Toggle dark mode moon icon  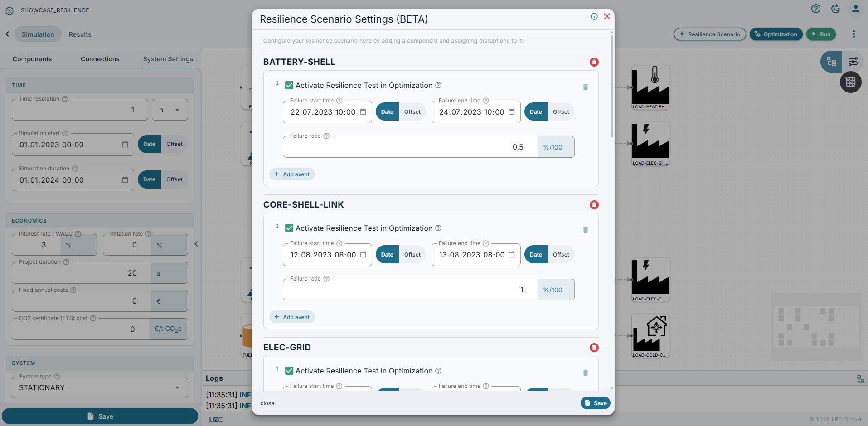(x=835, y=9)
